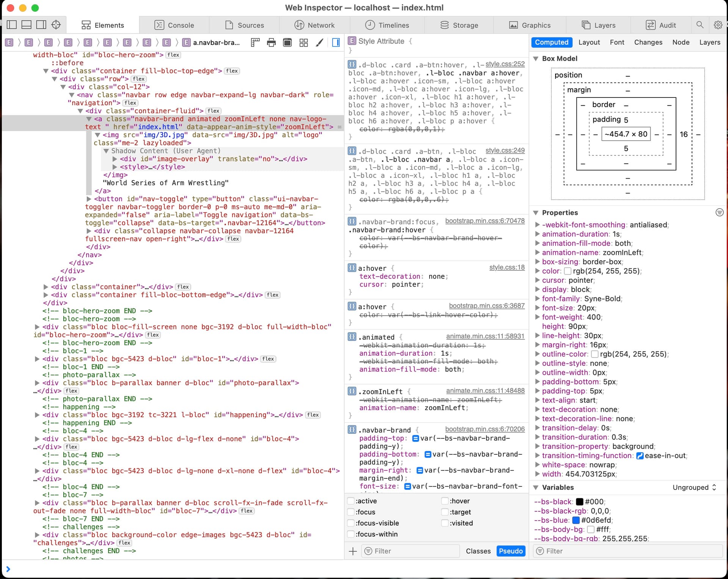The width and height of the screenshot is (728, 579).
Task: Dock inspector to the bottom
Action: (27, 25)
